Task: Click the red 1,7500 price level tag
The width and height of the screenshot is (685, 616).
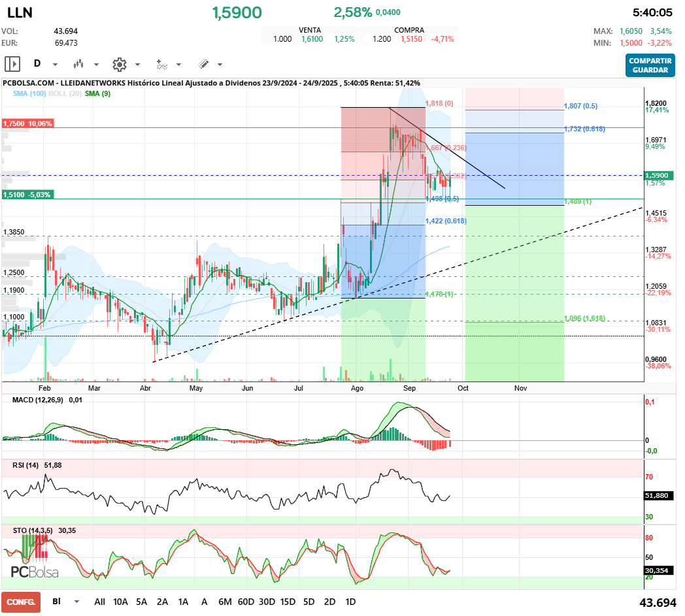Action: coord(27,123)
